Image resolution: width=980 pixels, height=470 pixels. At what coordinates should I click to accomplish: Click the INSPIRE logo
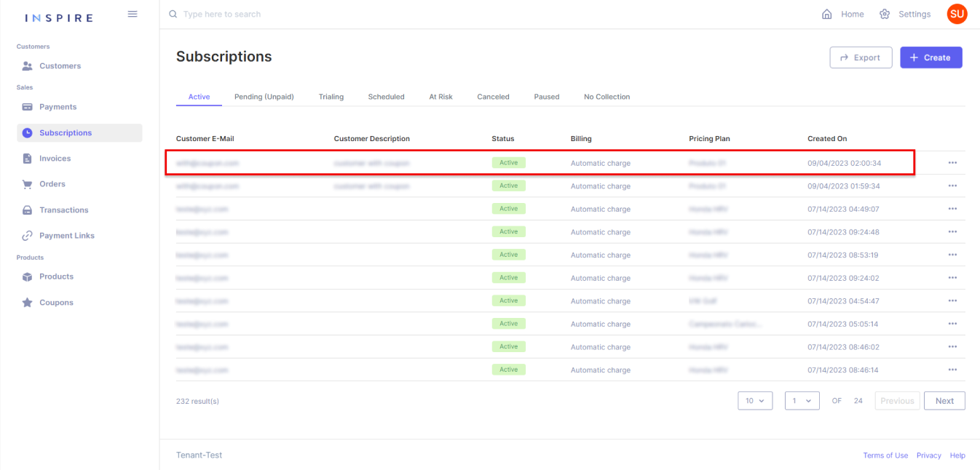coord(59,17)
